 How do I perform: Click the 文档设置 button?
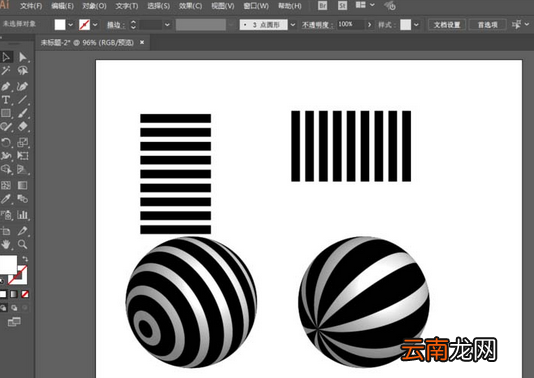[447, 25]
